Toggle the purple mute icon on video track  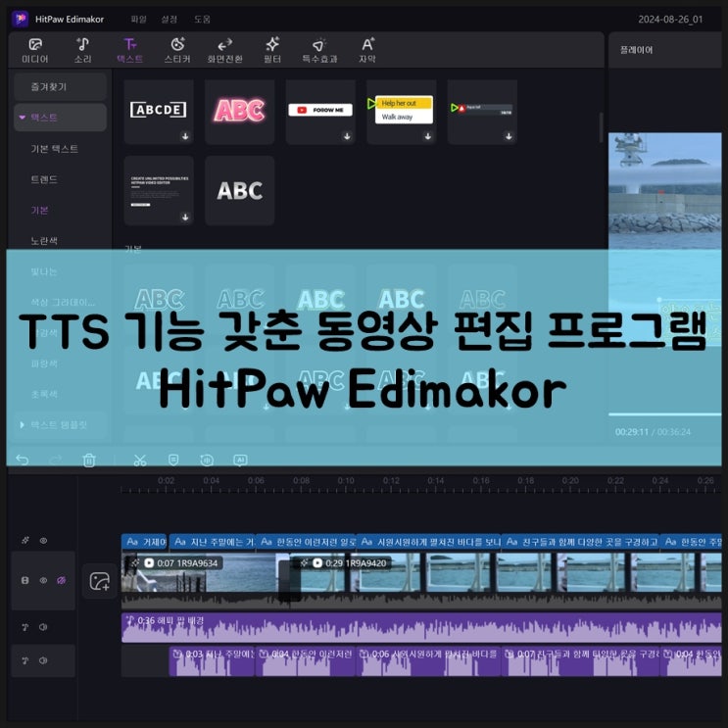click(61, 580)
